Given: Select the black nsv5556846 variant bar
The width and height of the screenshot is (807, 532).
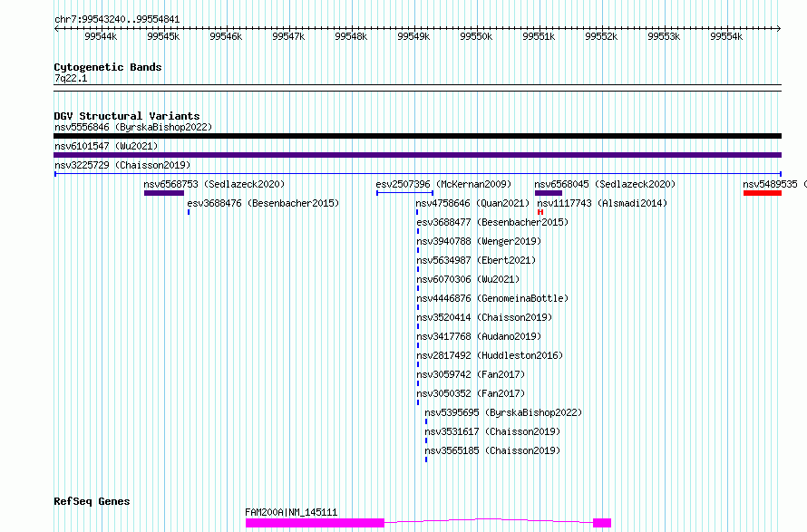Looking at the screenshot, I should (417, 136).
